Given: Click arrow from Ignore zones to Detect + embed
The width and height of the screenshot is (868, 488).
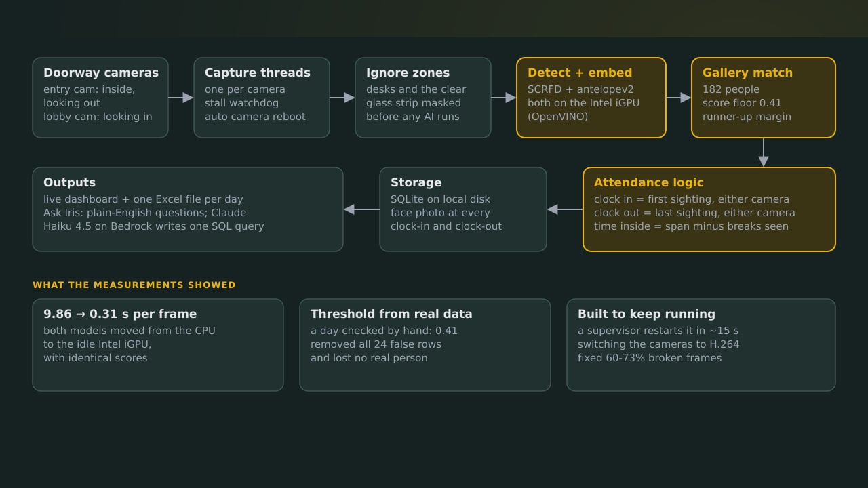Looking at the screenshot, I should [504, 98].
